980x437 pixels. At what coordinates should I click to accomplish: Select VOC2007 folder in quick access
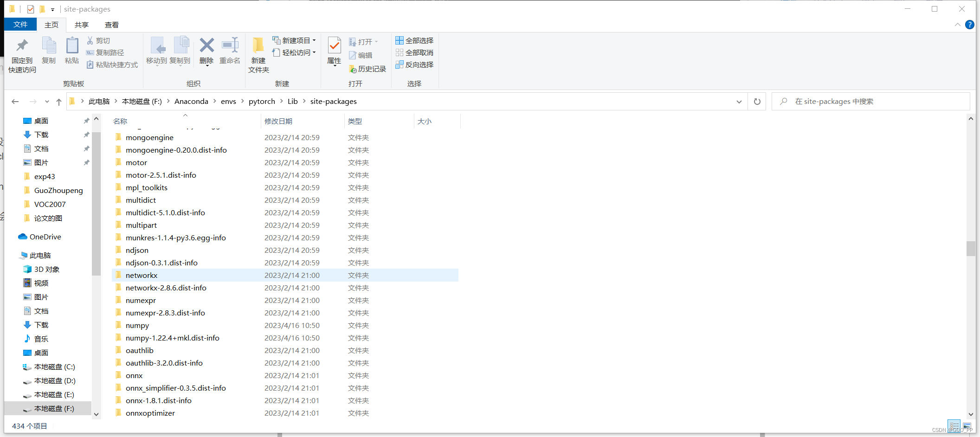(x=50, y=204)
